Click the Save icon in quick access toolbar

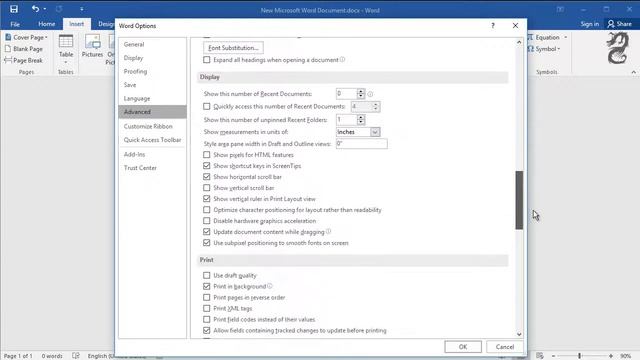click(14, 9)
